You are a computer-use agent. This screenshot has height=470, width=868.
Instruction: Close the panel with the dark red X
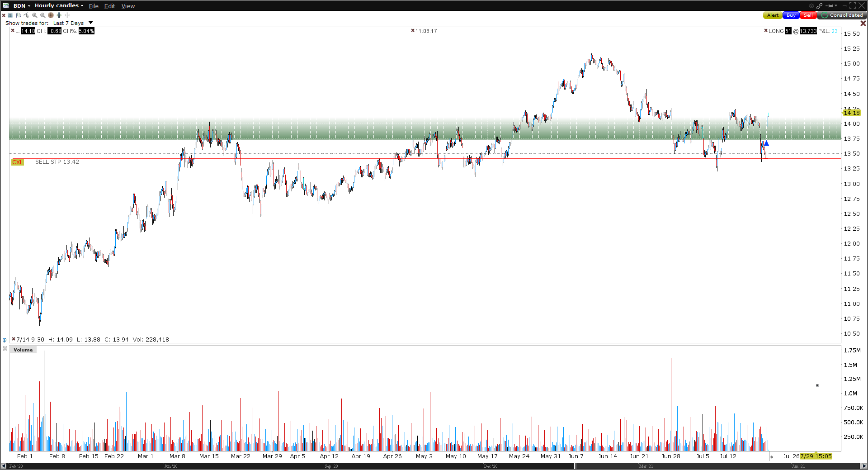pos(863,23)
